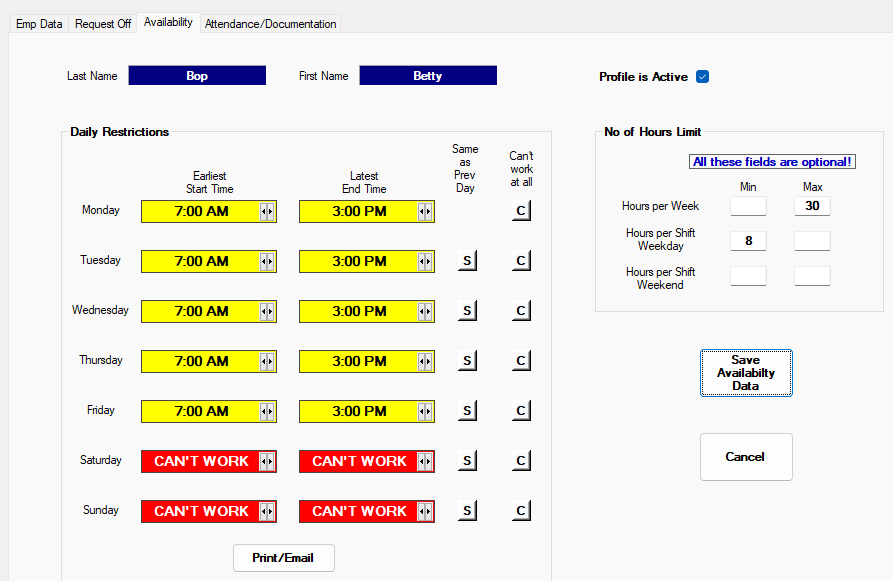The height and width of the screenshot is (581, 893).
Task: Click Saturday's CAN'T WORK start time spinner
Action: click(268, 461)
